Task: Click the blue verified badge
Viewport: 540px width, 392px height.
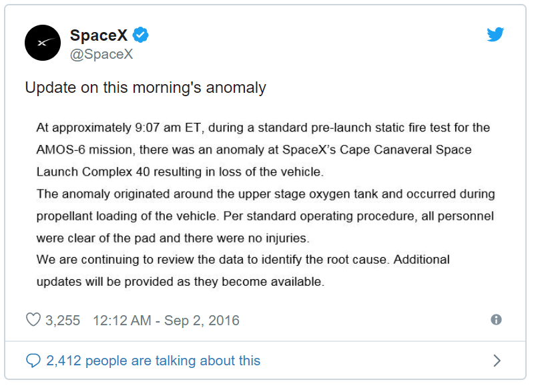Action: pos(140,35)
